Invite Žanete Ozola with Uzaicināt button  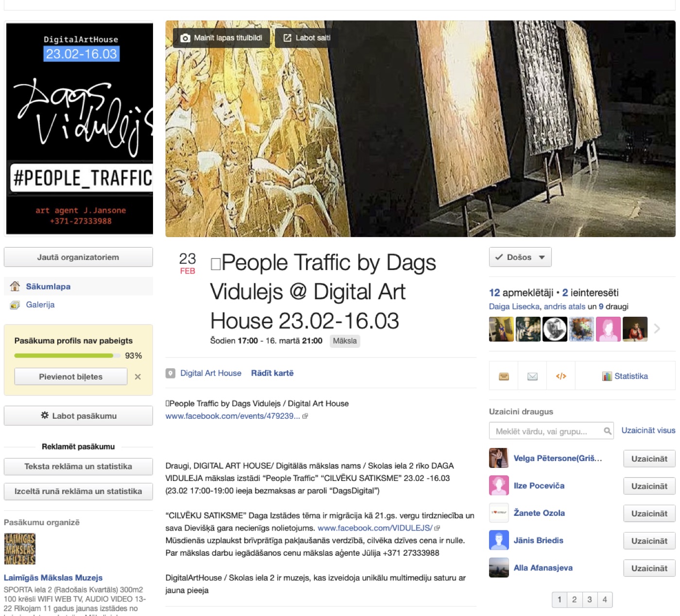coord(649,513)
